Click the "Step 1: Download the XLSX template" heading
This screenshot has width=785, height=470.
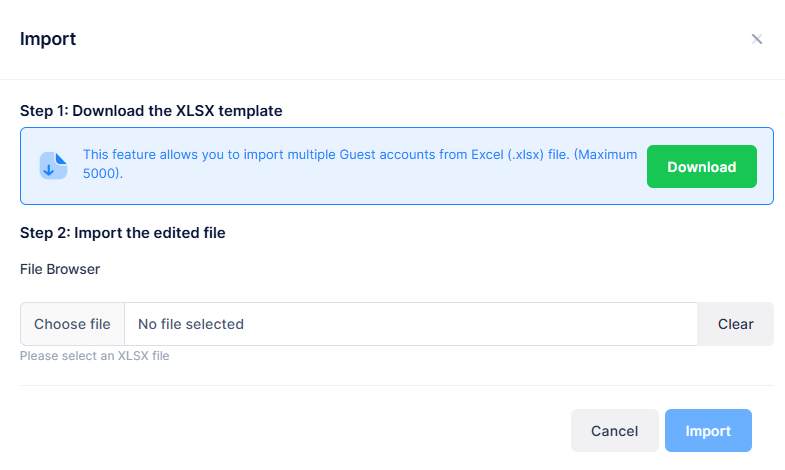pos(151,111)
